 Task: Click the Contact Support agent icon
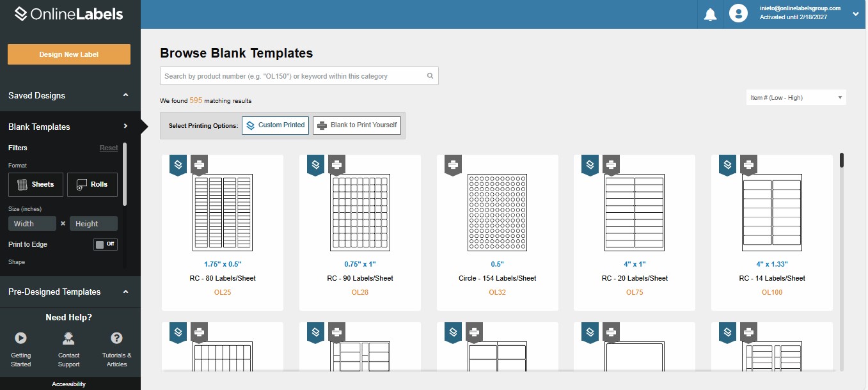[x=68, y=338]
